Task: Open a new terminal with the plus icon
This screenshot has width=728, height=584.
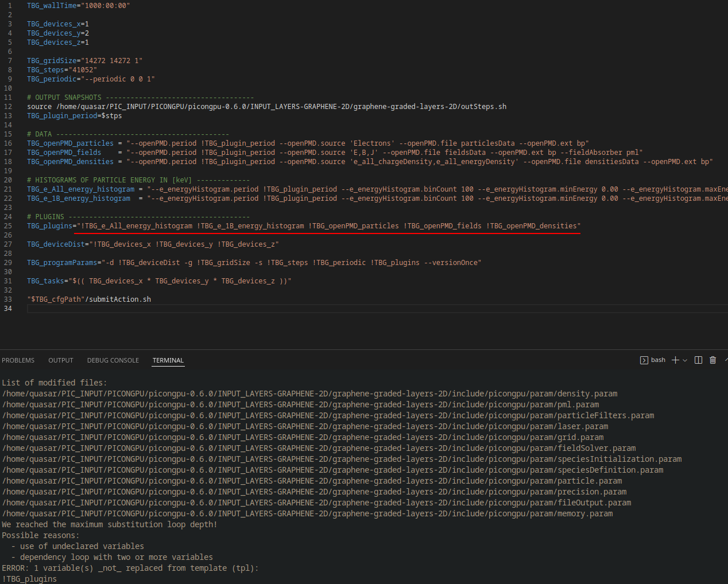Action: click(675, 360)
